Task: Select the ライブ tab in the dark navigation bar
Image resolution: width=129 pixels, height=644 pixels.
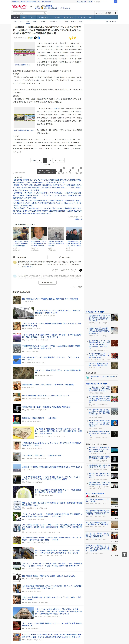Action: click(32, 17)
